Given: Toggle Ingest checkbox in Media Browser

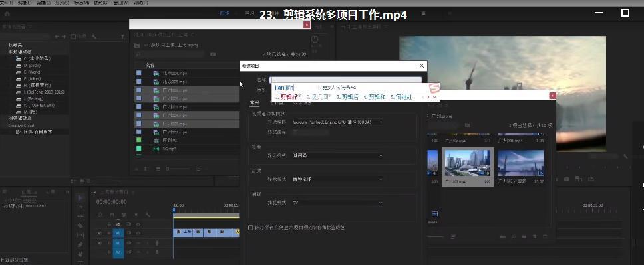Looking at the screenshot, I should click(73, 37).
